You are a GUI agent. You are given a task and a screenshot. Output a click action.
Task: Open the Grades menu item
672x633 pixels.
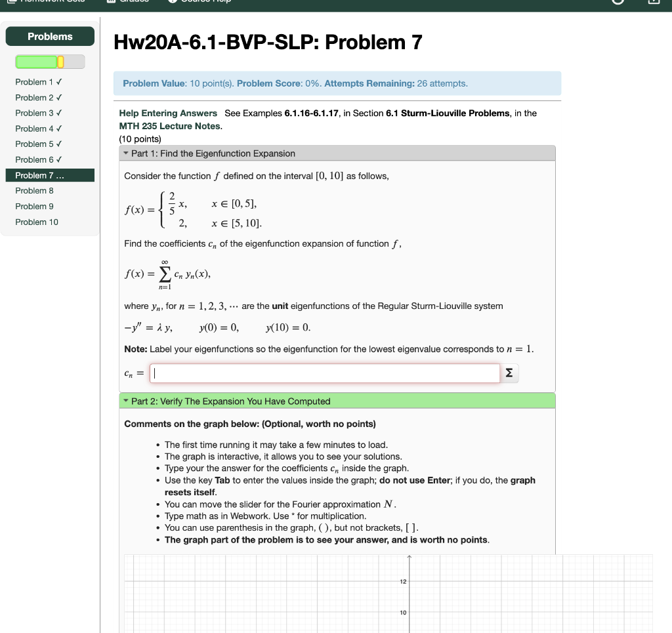(x=128, y=1)
